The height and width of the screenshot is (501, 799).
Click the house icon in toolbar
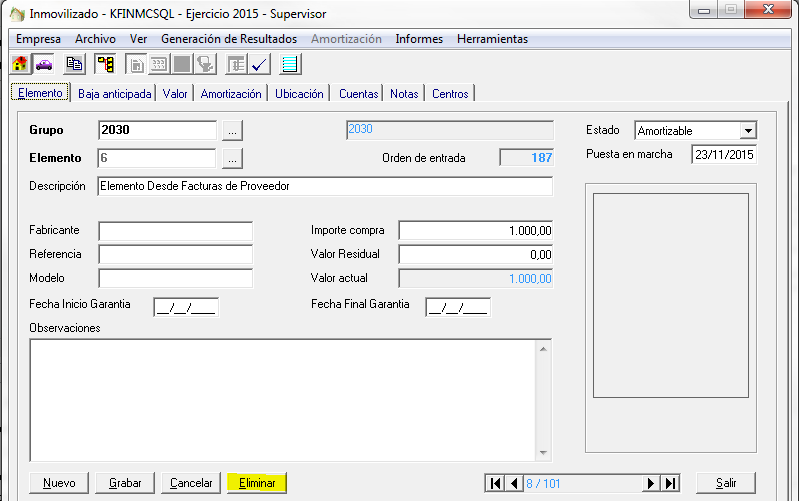20,65
